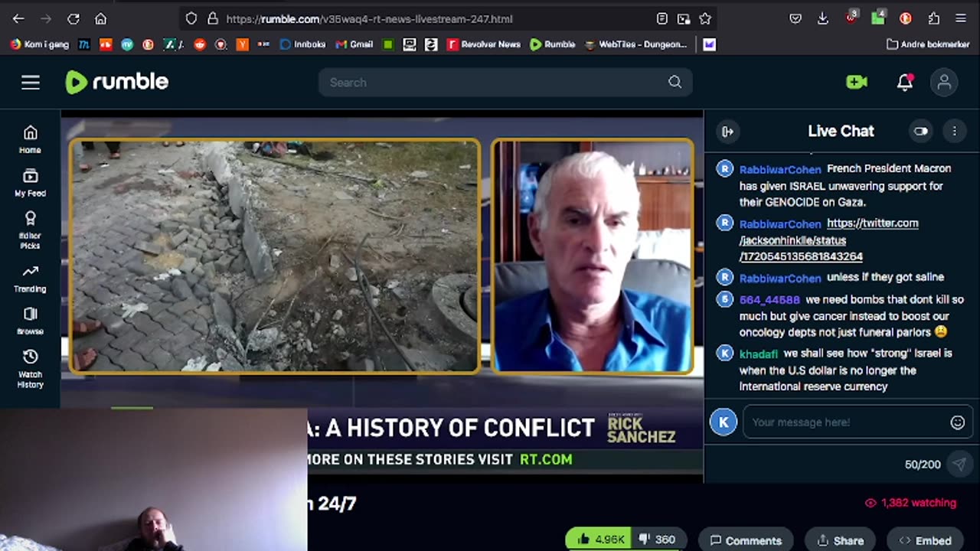Click the Embed button
Screen dimensions: 980x551
tap(925, 540)
